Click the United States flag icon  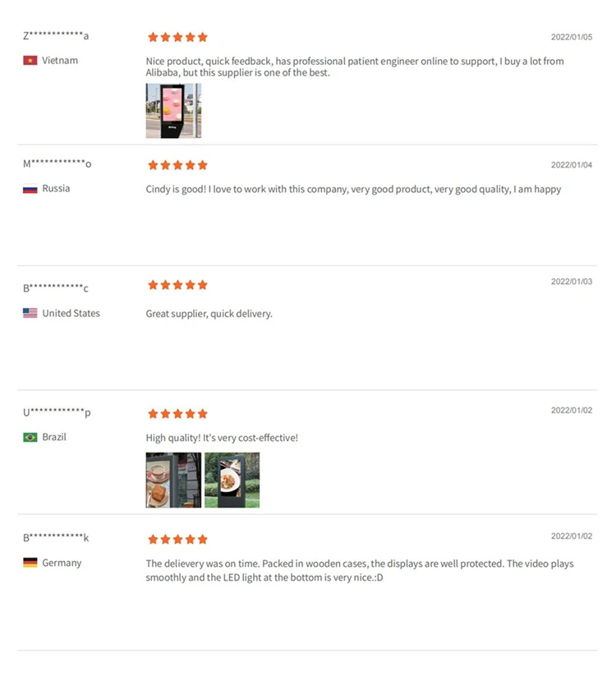(30, 313)
